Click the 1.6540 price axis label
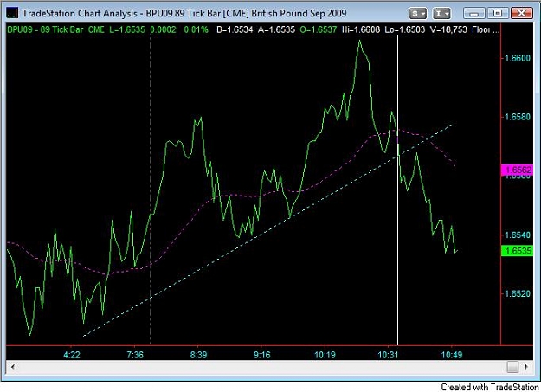 tap(517, 235)
